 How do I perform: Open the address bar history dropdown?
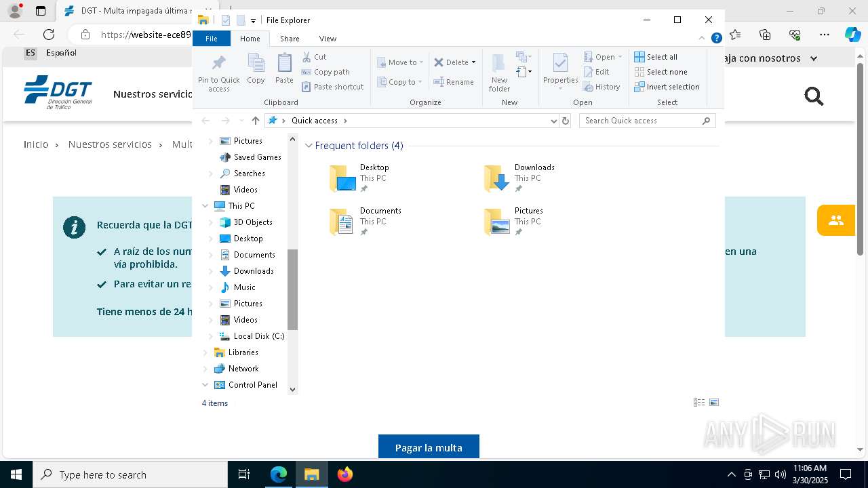click(554, 121)
